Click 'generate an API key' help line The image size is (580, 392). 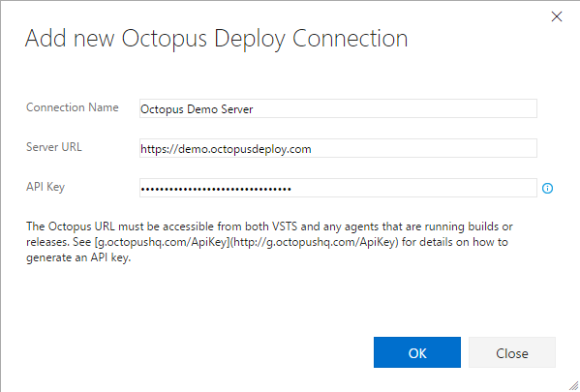click(78, 257)
